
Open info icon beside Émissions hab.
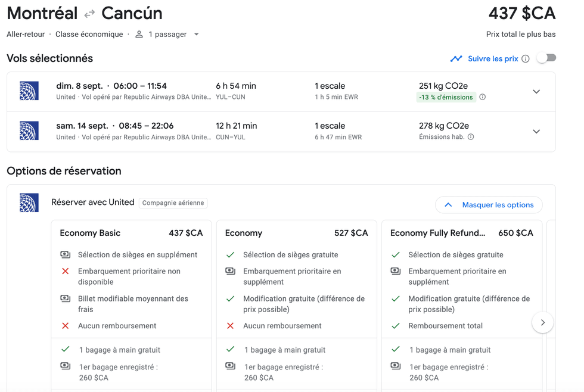point(470,136)
